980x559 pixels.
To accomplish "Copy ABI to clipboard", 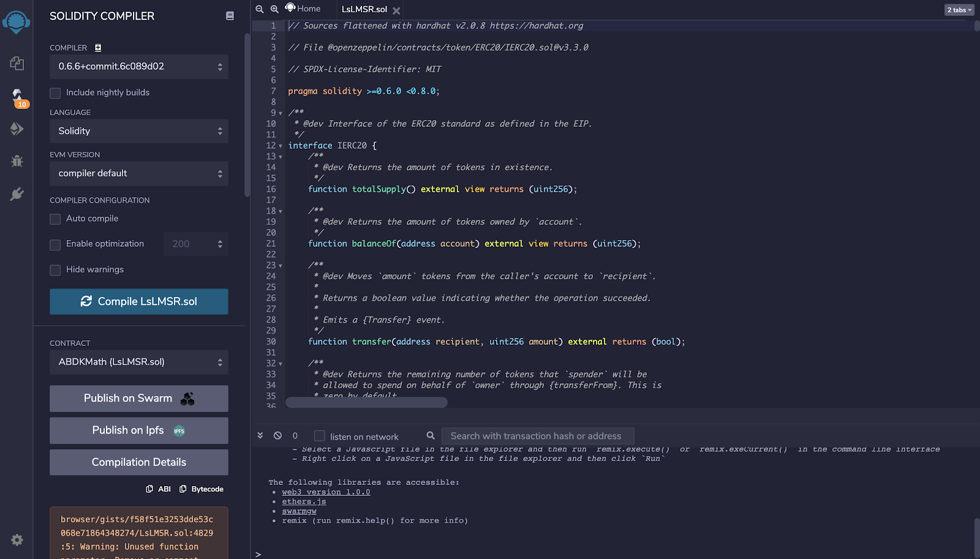I will point(158,489).
